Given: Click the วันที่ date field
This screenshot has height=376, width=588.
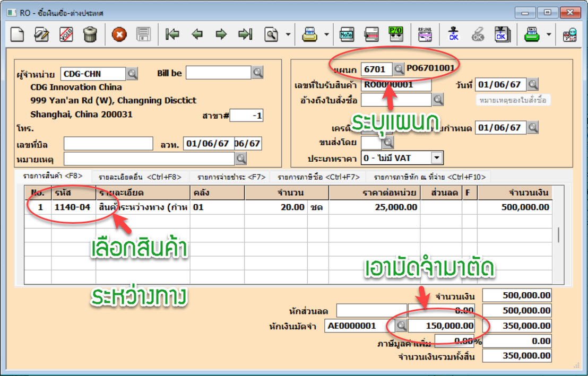Looking at the screenshot, I should point(500,84).
